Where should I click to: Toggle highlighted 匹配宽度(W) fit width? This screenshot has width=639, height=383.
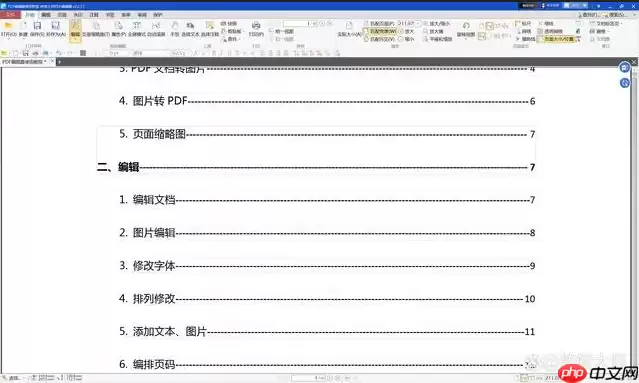pyautogui.click(x=379, y=31)
